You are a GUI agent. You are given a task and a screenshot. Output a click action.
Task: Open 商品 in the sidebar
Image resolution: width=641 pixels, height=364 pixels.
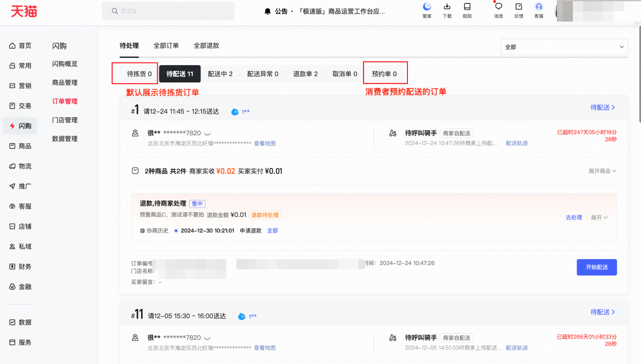pyautogui.click(x=20, y=146)
